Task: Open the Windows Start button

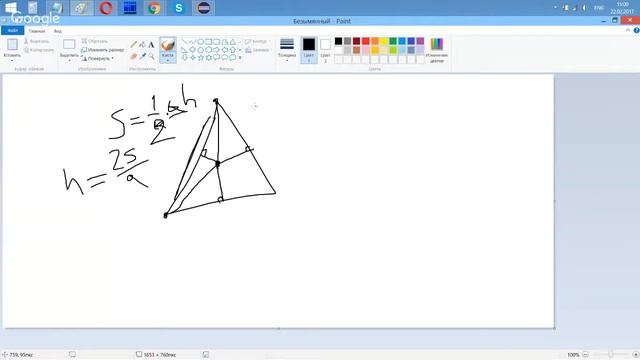Action: point(11,8)
